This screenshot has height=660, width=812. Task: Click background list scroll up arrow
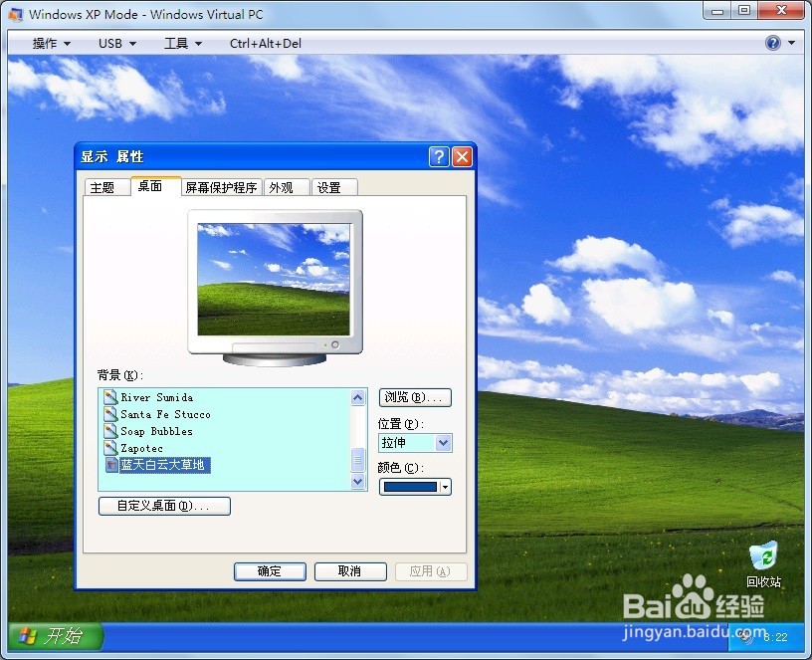click(x=358, y=397)
